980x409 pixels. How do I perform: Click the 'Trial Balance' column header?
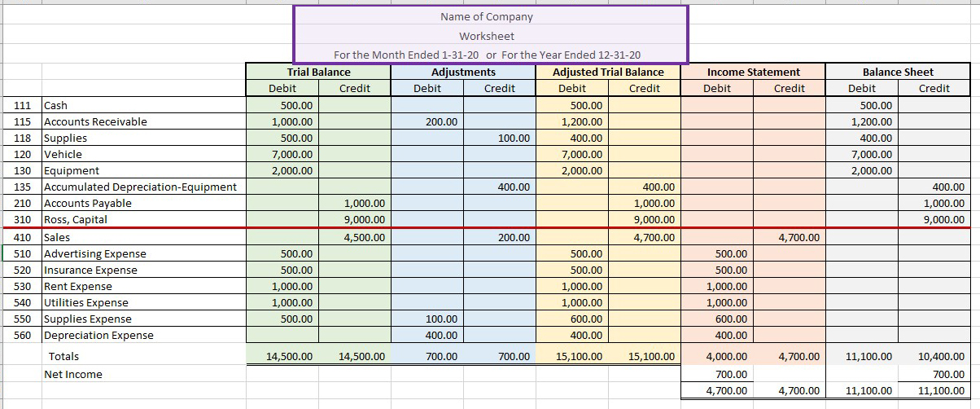click(318, 72)
